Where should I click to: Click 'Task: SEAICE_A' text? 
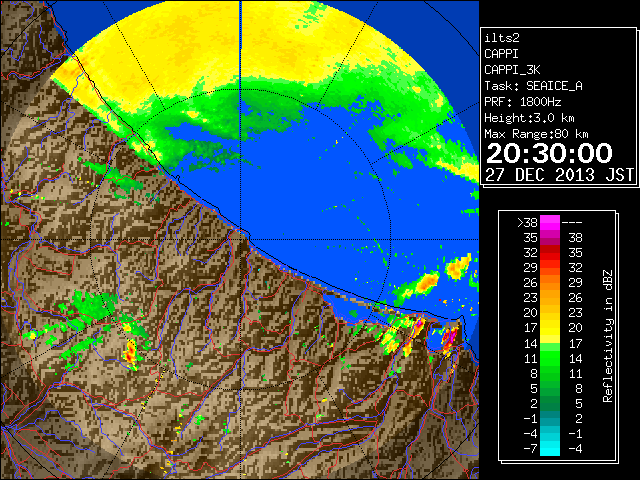[533, 86]
